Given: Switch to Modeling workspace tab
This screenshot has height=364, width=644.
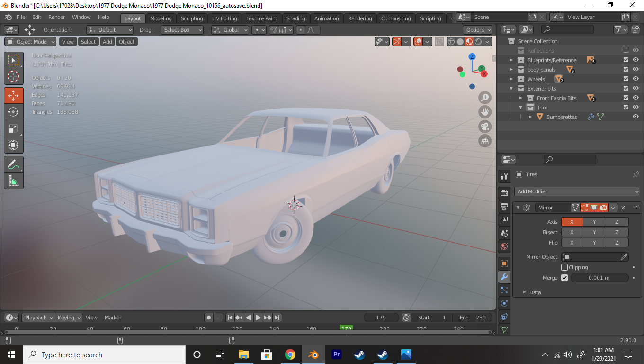Looking at the screenshot, I should tap(161, 18).
